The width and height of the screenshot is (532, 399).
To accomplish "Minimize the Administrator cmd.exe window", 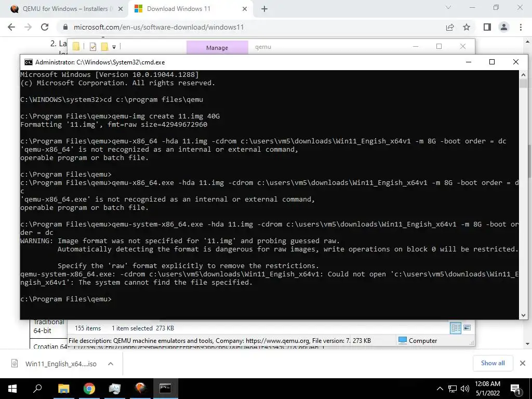I will (469, 62).
